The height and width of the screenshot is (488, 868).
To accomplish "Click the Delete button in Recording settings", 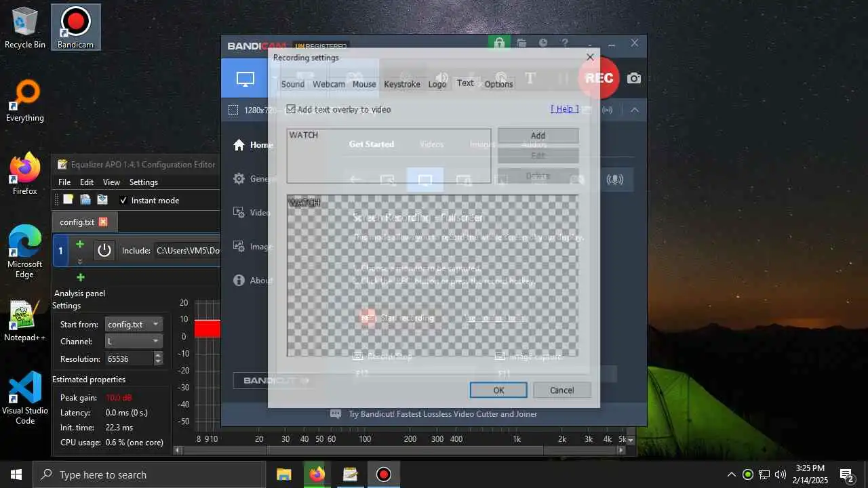I will pos(538,176).
